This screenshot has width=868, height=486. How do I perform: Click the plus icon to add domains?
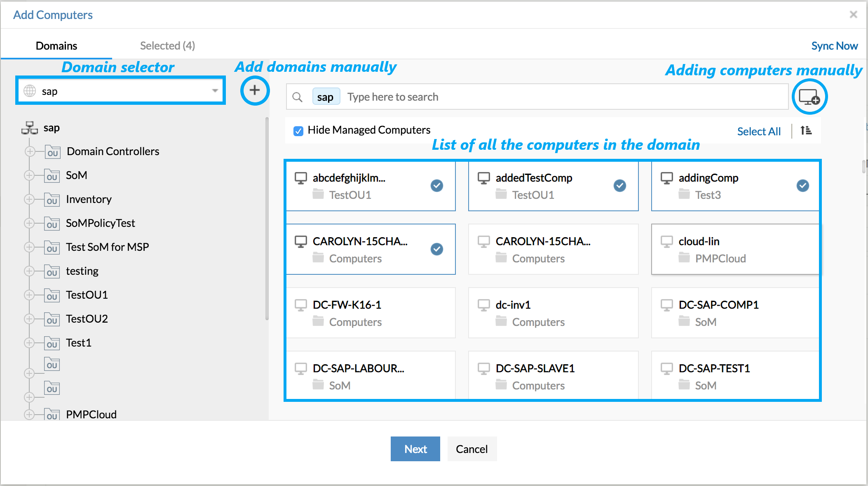(255, 90)
